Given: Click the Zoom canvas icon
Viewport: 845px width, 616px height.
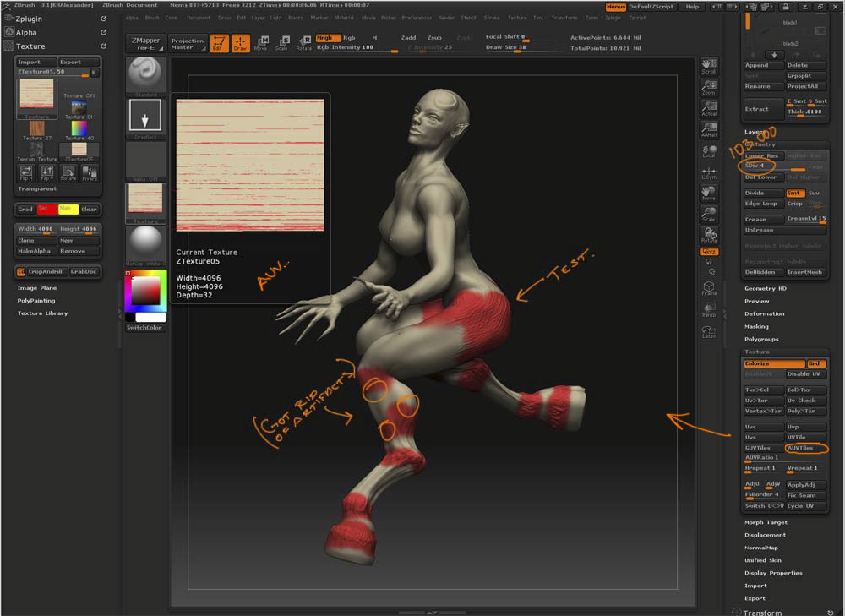Looking at the screenshot, I should coord(709,88).
